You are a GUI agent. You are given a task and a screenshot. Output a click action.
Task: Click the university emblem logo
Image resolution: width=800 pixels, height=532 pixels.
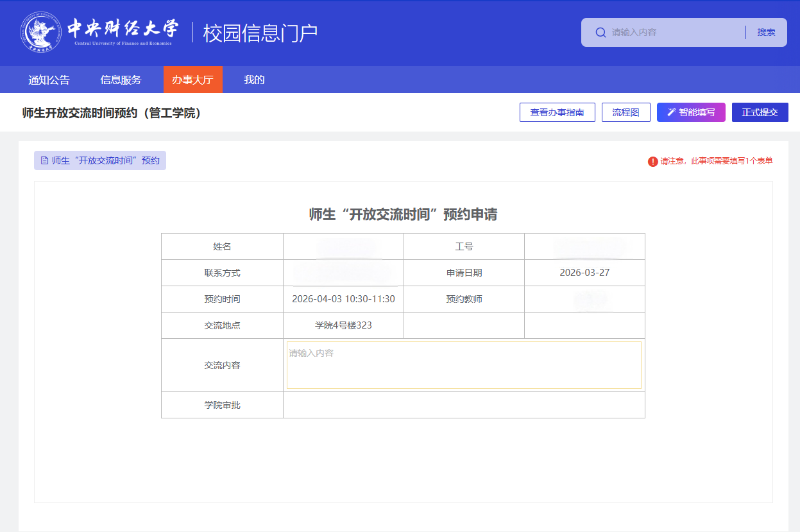pyautogui.click(x=41, y=33)
